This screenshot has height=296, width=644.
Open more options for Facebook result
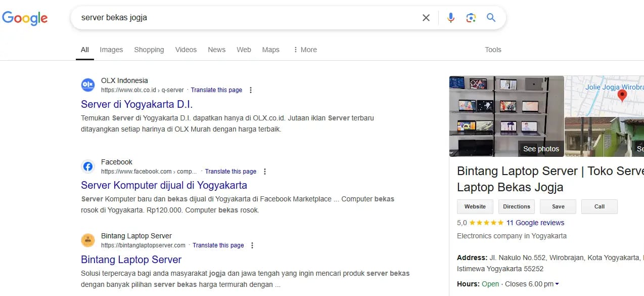click(x=265, y=172)
